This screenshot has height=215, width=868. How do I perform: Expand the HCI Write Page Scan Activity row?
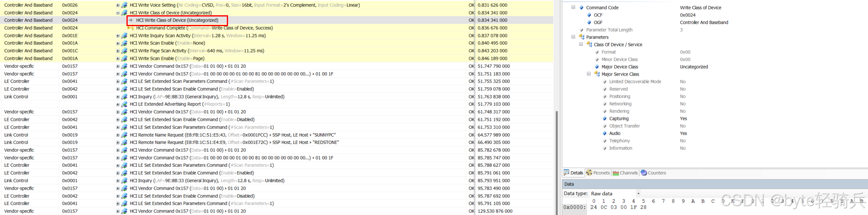click(x=118, y=51)
